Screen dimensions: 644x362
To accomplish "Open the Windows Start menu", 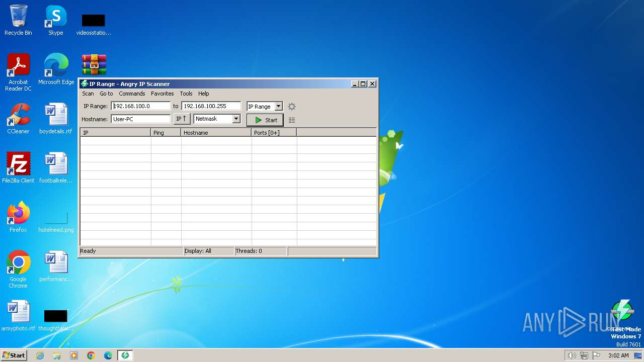I will pyautogui.click(x=14, y=355).
